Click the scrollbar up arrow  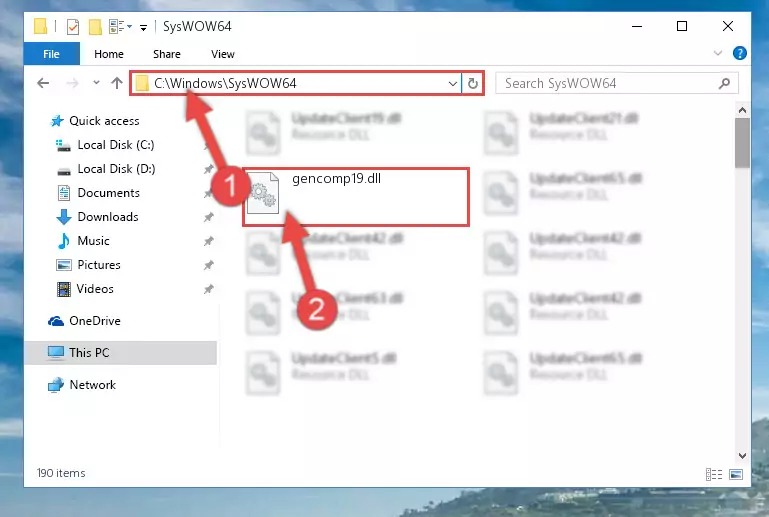tap(743, 110)
